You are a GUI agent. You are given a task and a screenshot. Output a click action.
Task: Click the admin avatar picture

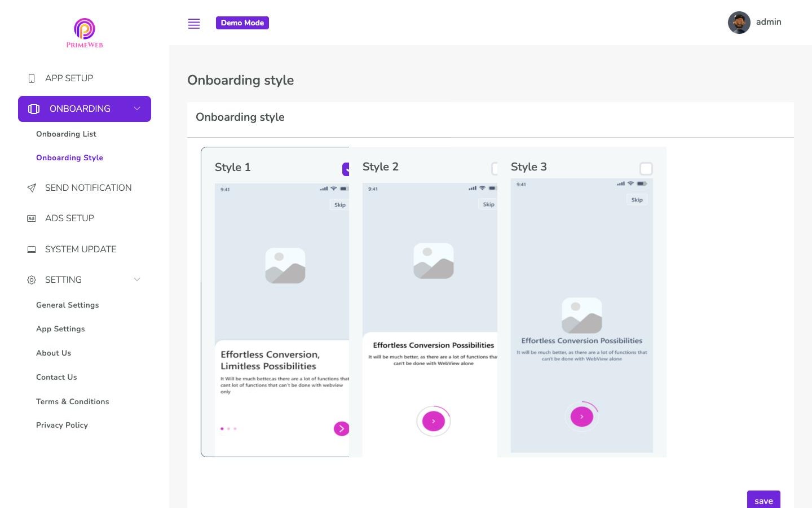pyautogui.click(x=739, y=23)
